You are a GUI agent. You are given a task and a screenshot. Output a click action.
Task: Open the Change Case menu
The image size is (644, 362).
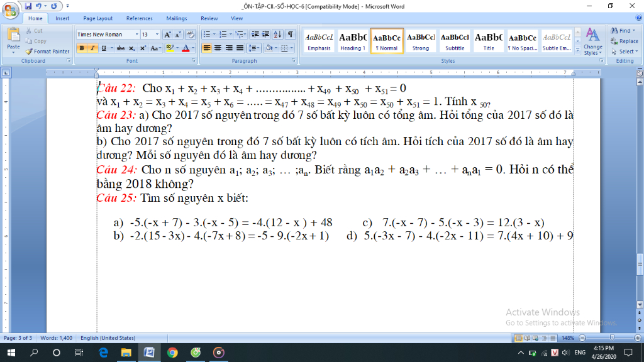click(155, 48)
